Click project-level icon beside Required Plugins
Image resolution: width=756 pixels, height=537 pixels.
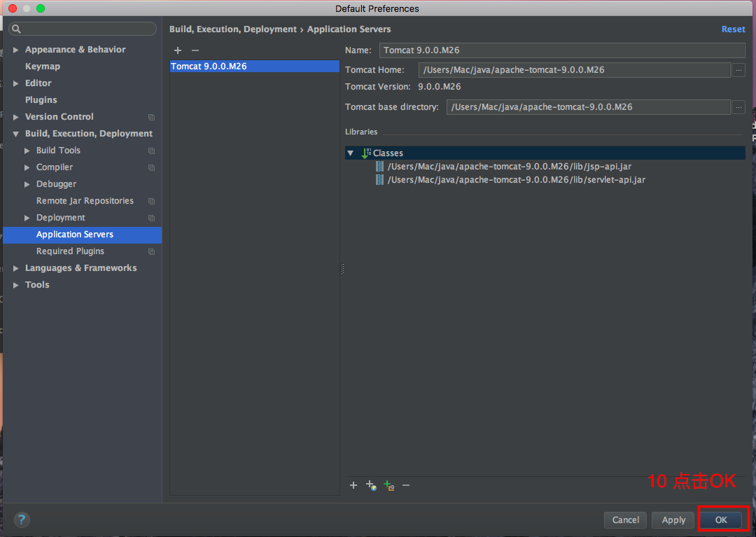coord(151,251)
